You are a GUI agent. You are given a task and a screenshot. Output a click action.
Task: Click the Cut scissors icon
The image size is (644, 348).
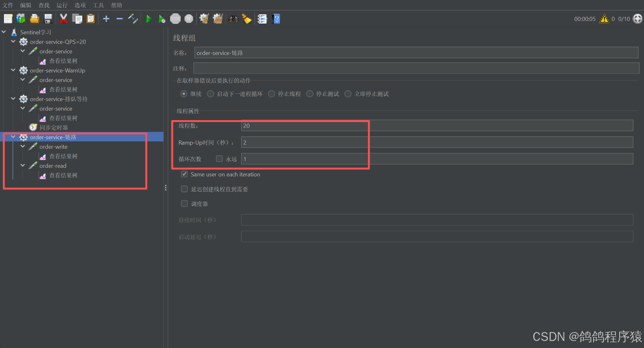pos(64,19)
